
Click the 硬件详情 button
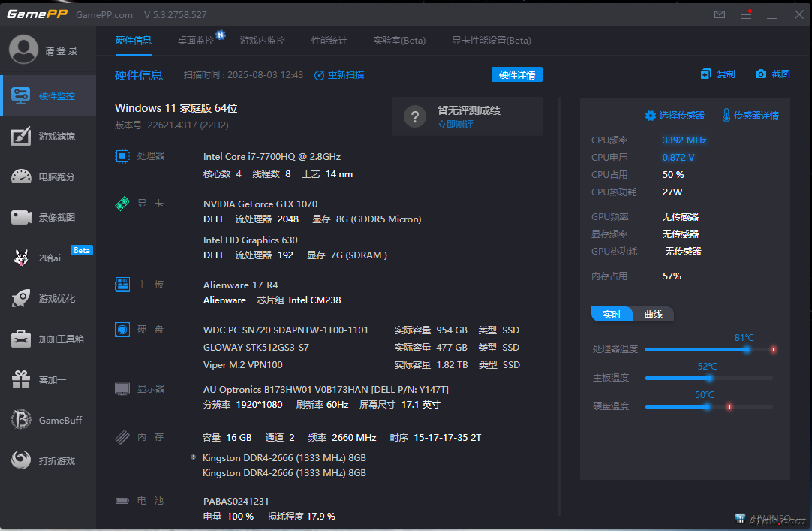[x=517, y=75]
